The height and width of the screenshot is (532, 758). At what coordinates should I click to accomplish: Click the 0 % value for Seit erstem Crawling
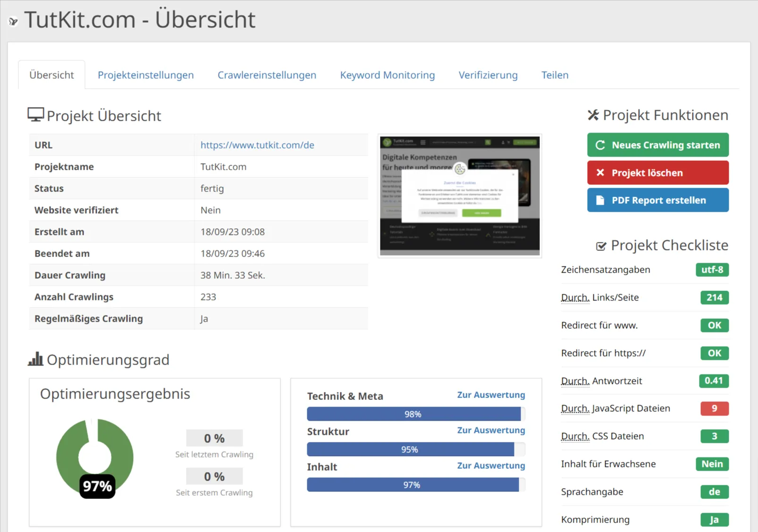[x=214, y=476]
